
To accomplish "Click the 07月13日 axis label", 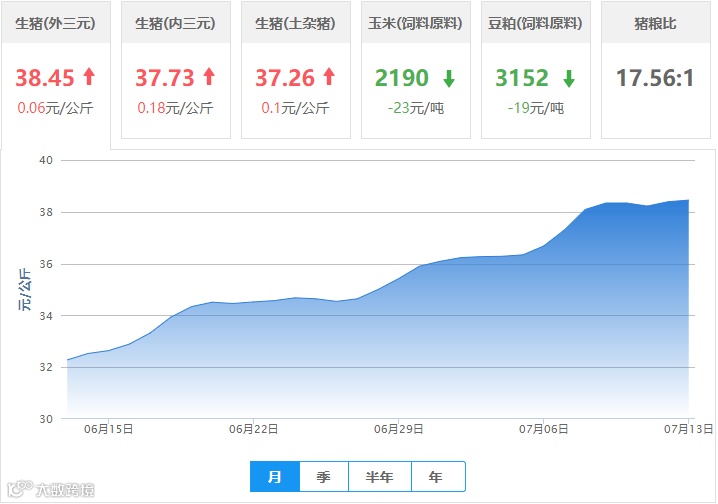I will [x=689, y=429].
